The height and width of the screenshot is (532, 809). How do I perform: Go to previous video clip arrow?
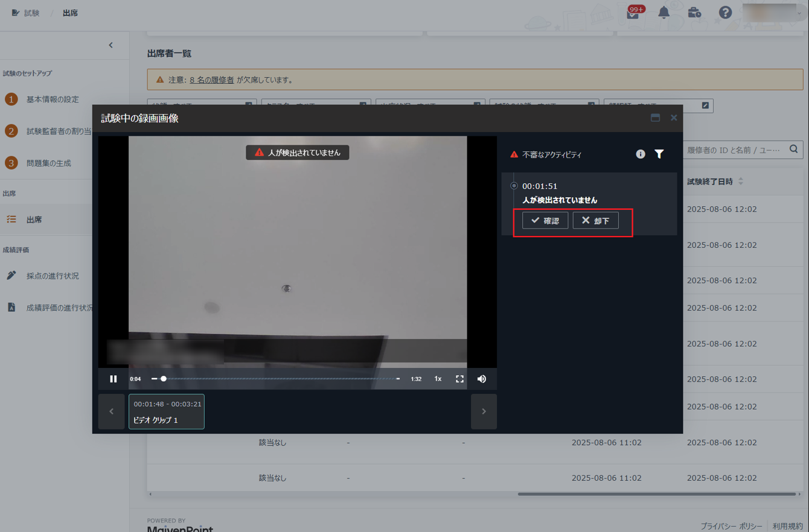click(111, 411)
